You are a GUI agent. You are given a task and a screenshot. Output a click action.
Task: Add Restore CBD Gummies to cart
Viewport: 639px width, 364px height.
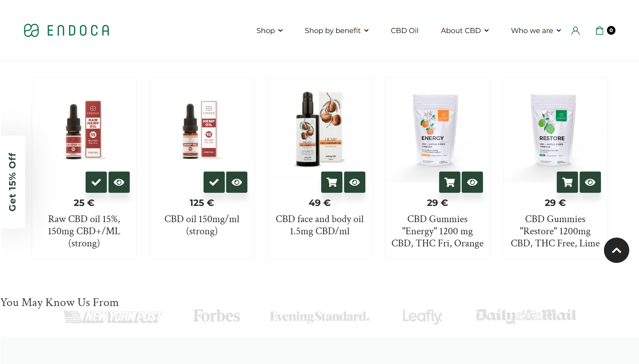pyautogui.click(x=567, y=182)
